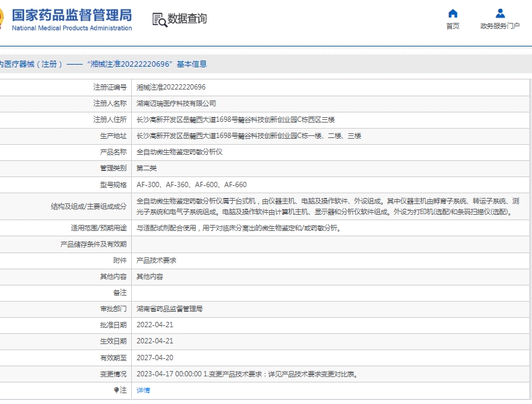
Task: Click the 附件 field label
Action: [120, 261]
